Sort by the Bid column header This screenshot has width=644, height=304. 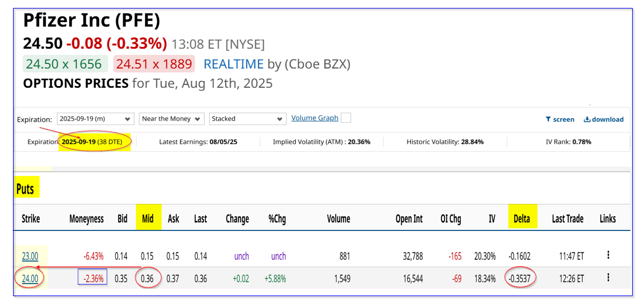point(122,219)
